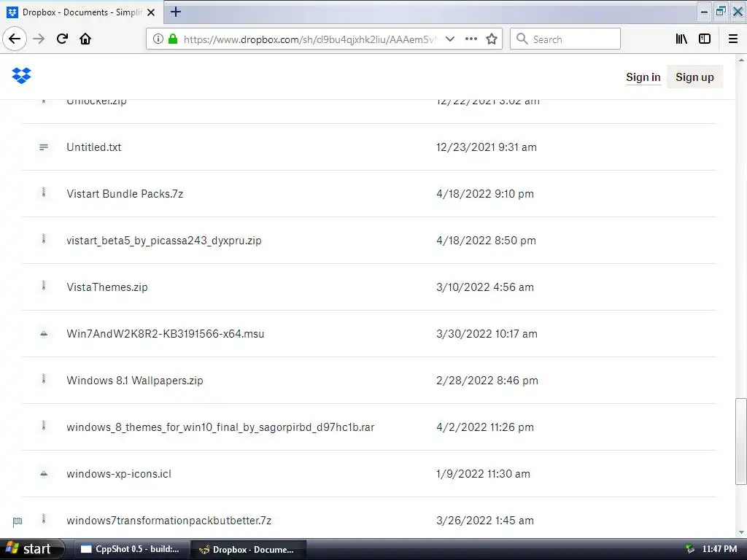Show site information icon in address bar

(158, 39)
